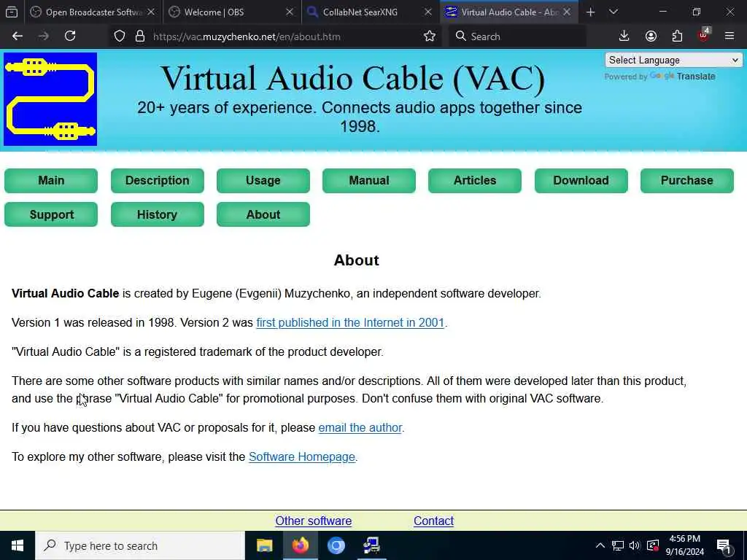
Task: Click the Firefox back arrow
Action: 18,36
